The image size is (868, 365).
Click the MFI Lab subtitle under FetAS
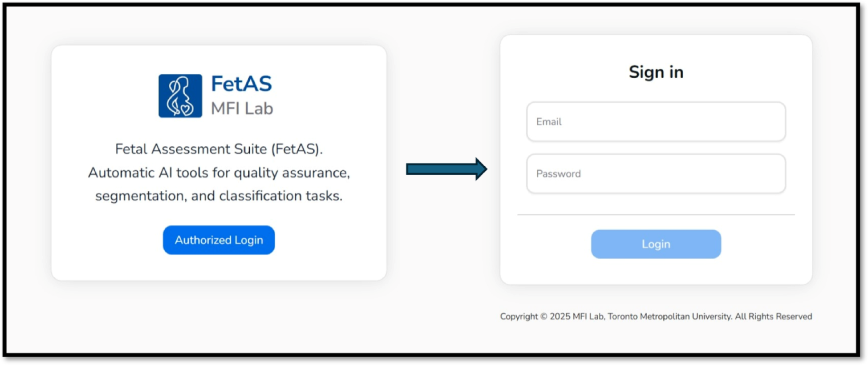coord(242,109)
